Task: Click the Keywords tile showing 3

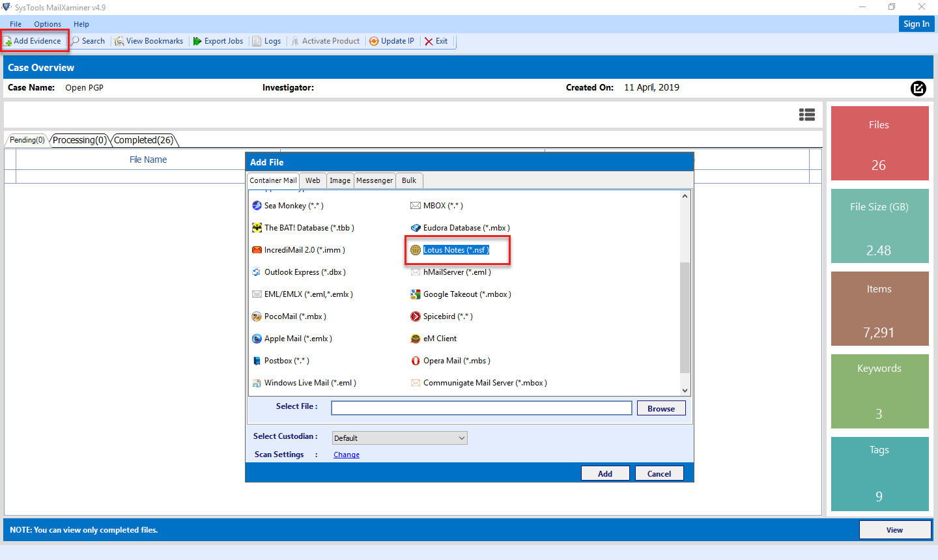Action: [x=879, y=391]
